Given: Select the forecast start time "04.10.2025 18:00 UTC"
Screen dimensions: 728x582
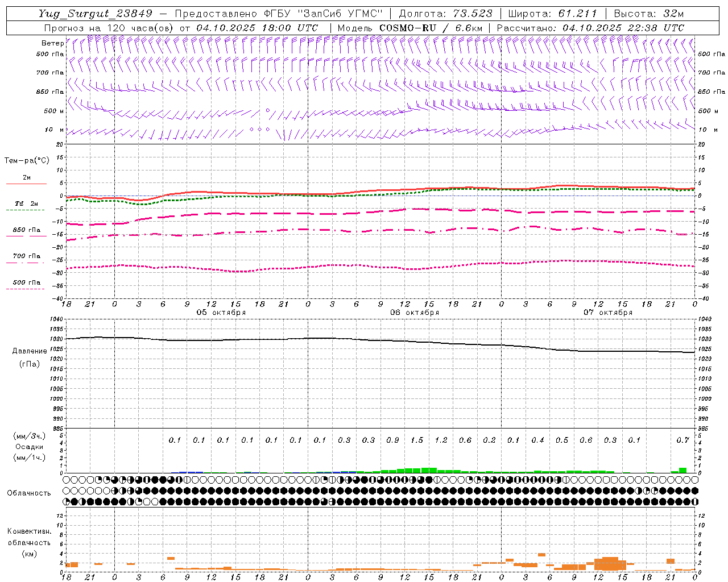Looking at the screenshot, I should pyautogui.click(x=257, y=28).
